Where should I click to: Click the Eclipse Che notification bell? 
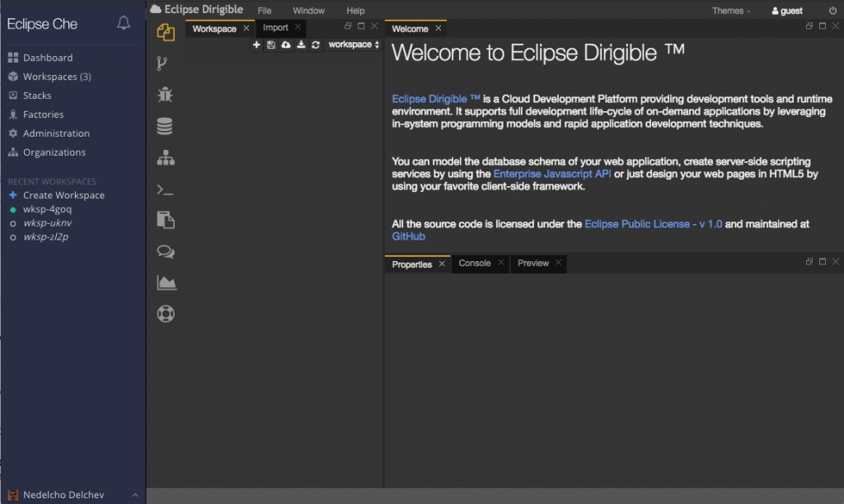click(124, 23)
